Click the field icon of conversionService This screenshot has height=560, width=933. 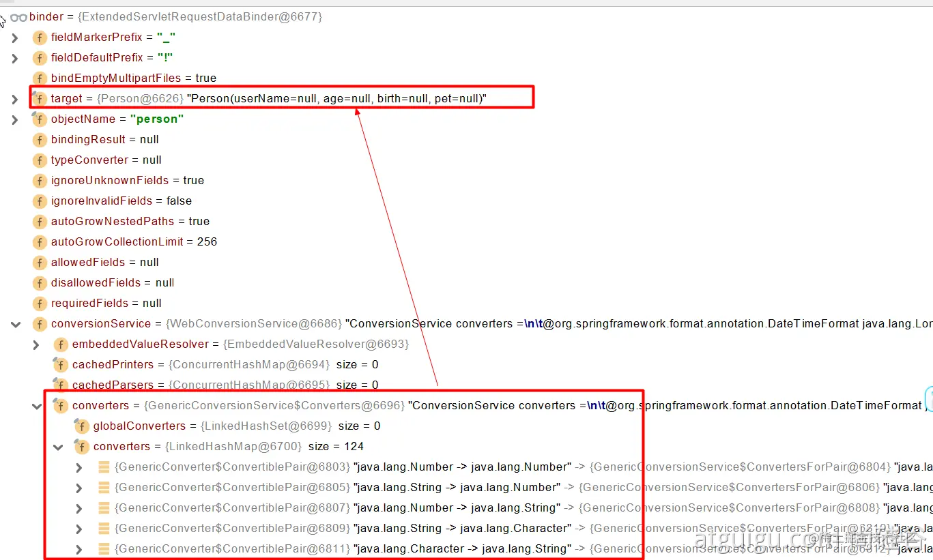(x=40, y=324)
